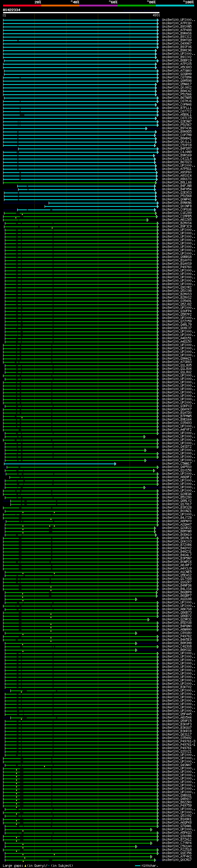Click the white query sequence ruler bar
The width and height of the screenshot is (197, 868).
pyautogui.click(x=81, y=13)
